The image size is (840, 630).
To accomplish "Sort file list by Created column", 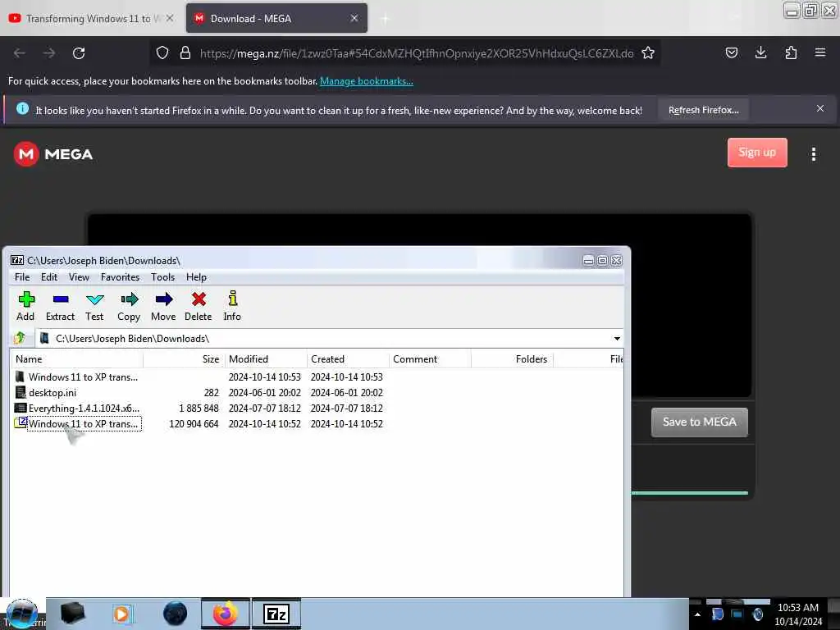I will tap(348, 359).
